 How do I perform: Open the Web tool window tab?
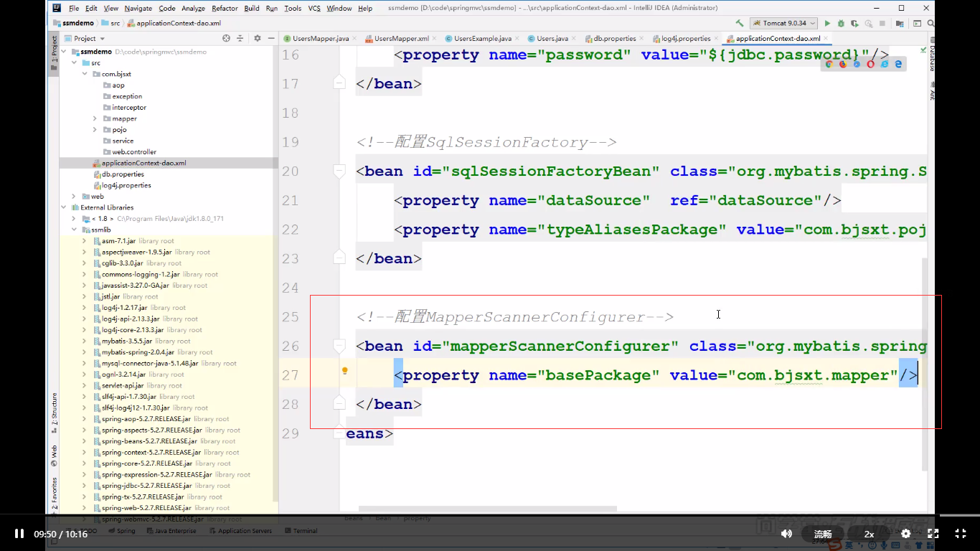click(x=54, y=456)
